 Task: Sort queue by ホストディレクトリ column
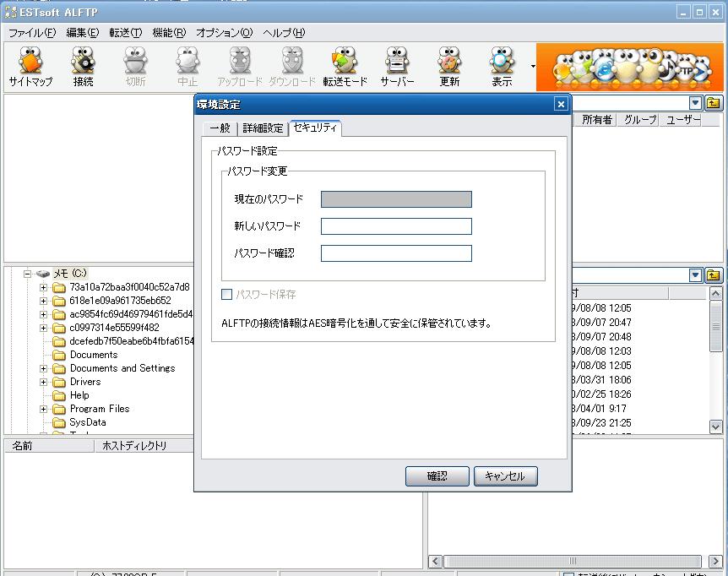tap(144, 446)
